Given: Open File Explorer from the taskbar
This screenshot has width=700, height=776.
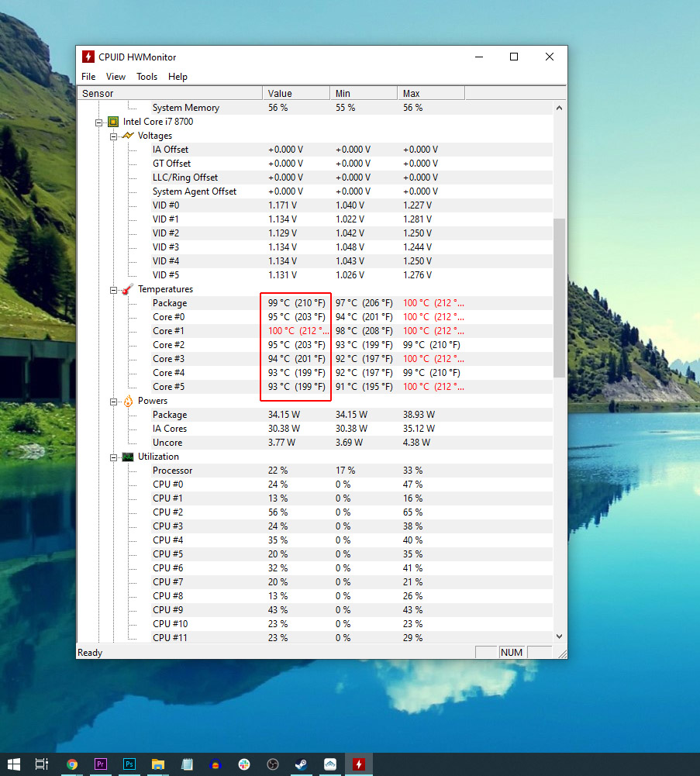Looking at the screenshot, I should pyautogui.click(x=158, y=764).
